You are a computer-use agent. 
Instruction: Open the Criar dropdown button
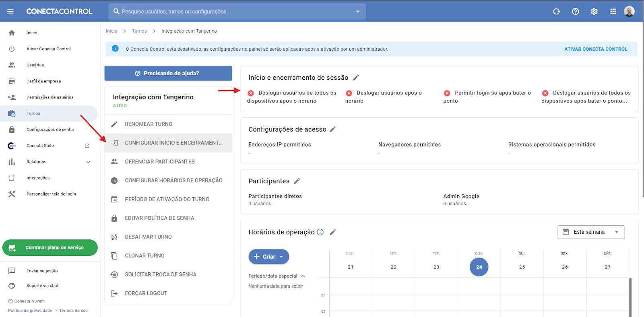(269, 257)
